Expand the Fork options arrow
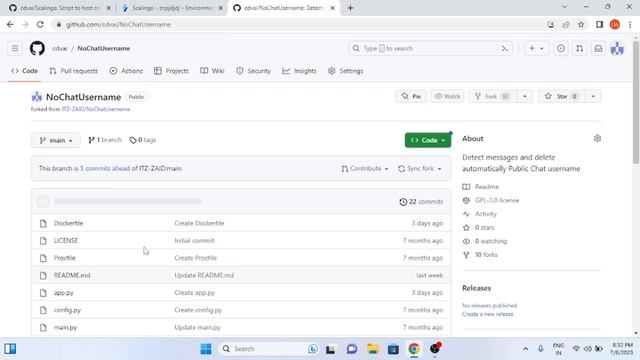Image resolution: width=640 pixels, height=360 pixels. point(525,96)
